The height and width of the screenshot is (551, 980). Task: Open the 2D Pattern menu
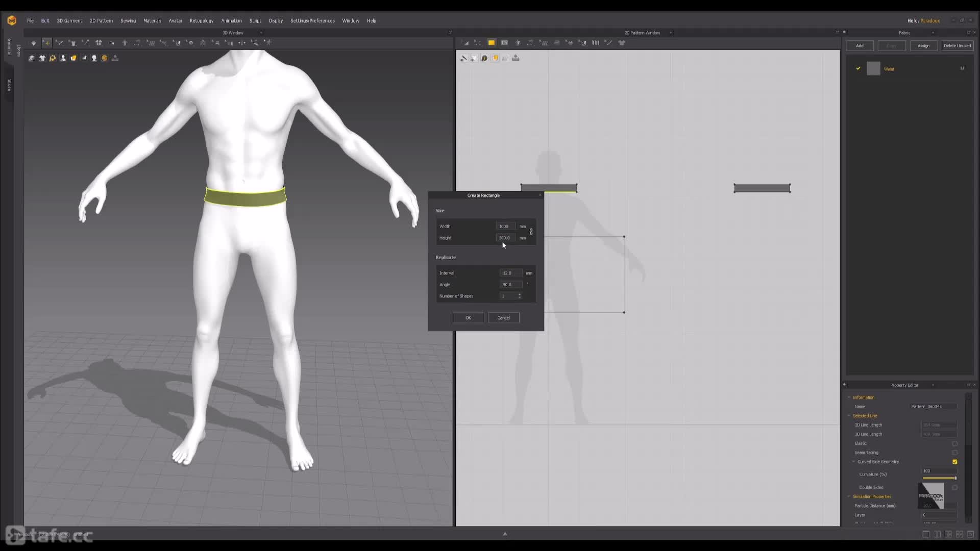pos(101,21)
